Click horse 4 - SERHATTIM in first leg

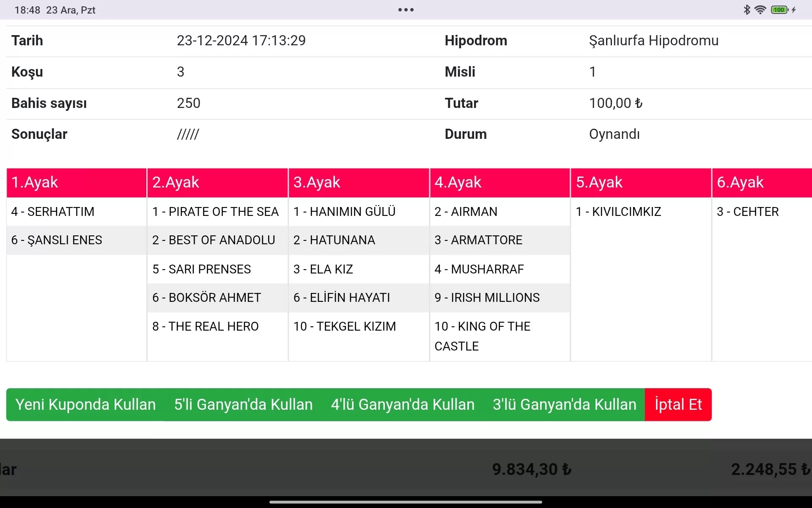[x=53, y=212]
